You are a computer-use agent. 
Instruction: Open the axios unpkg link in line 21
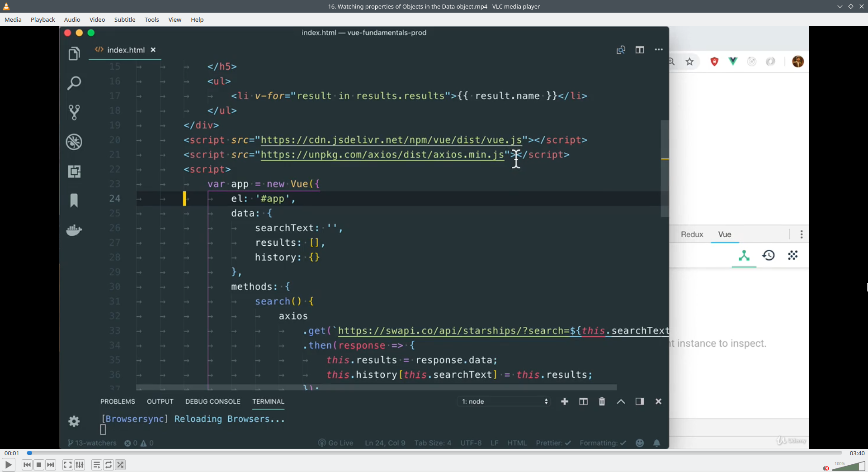pyautogui.click(x=382, y=155)
